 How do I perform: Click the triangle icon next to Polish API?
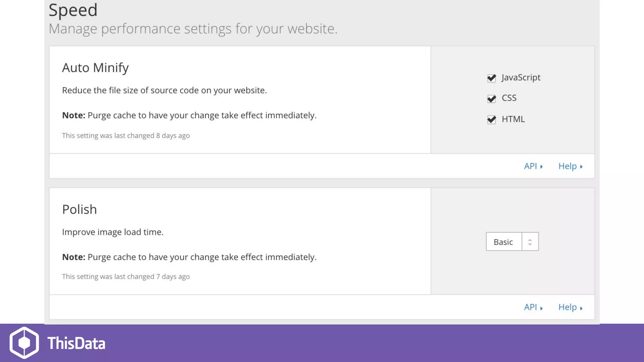pos(541,308)
